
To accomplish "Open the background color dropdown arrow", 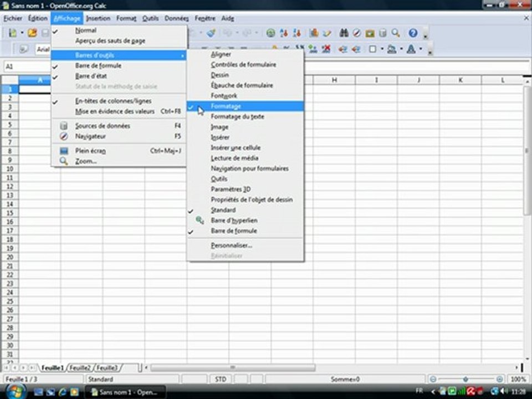I will coord(401,49).
